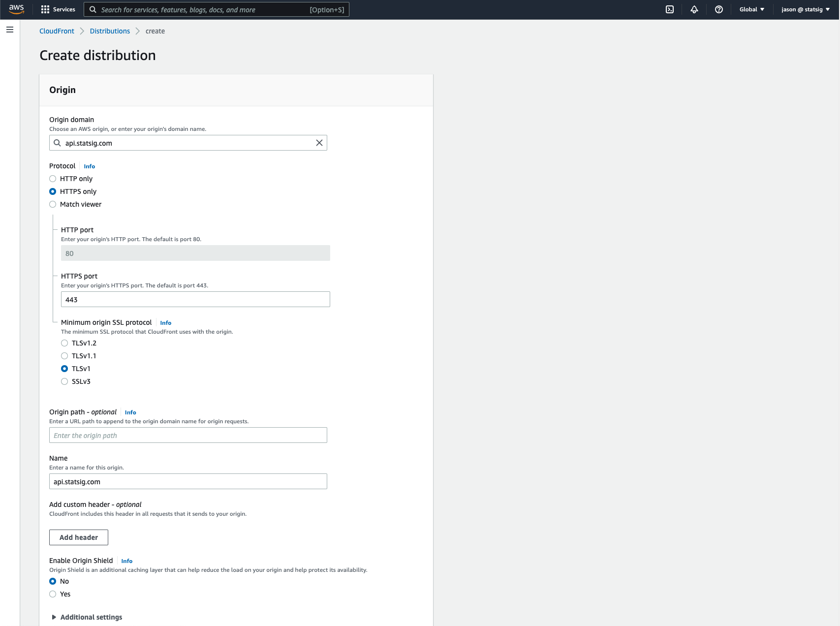840x626 pixels.
Task: Open the help question mark icon
Action: [x=719, y=9]
